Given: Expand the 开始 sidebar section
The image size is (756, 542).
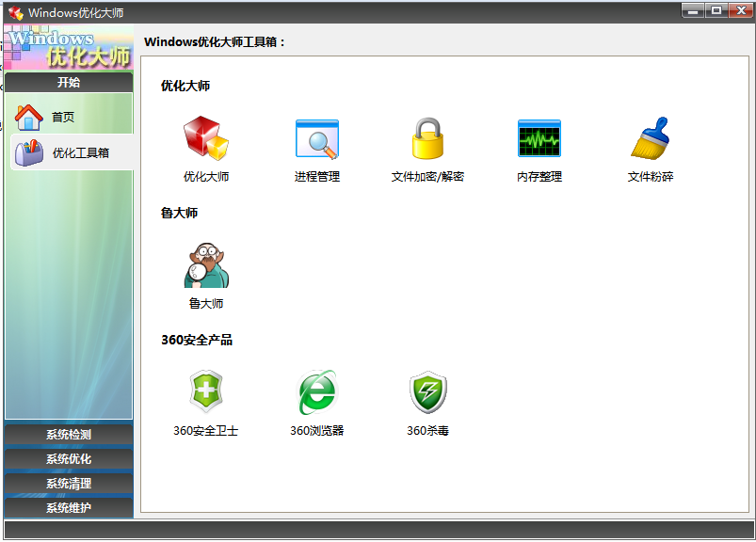Looking at the screenshot, I should pos(69,83).
